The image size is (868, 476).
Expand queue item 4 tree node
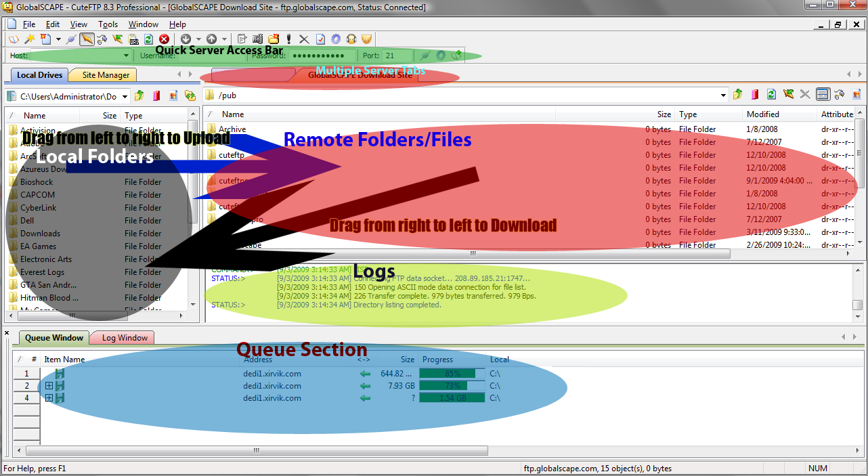coord(49,398)
